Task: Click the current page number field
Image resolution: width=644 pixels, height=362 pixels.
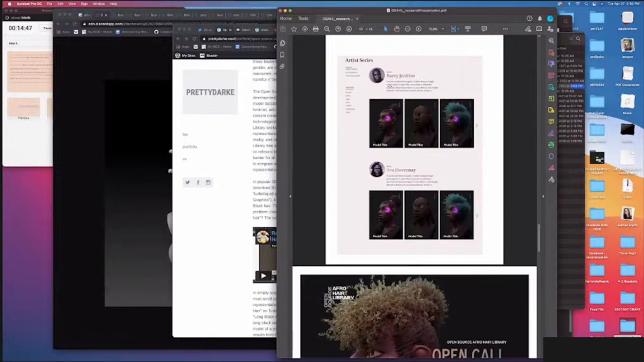Action: [x=361, y=29]
